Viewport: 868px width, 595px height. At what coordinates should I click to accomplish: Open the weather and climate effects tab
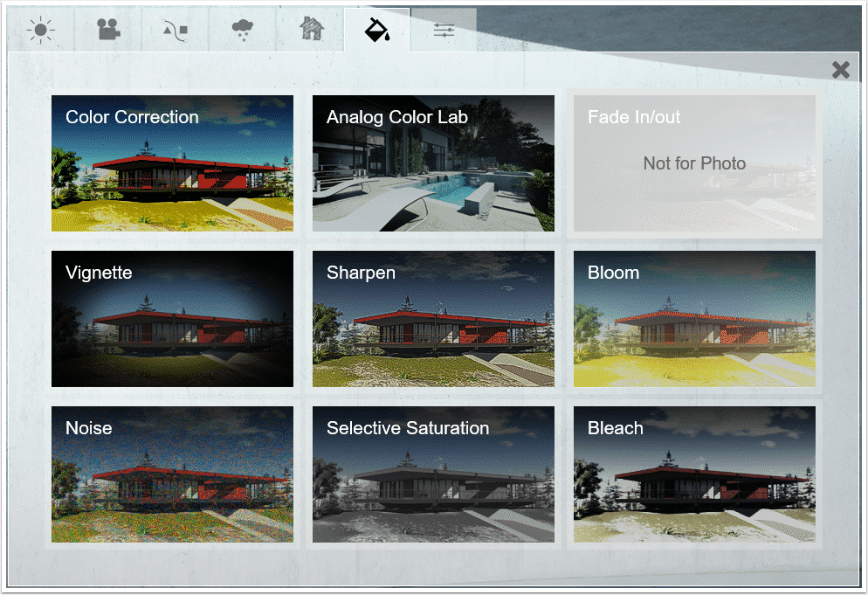(x=243, y=30)
